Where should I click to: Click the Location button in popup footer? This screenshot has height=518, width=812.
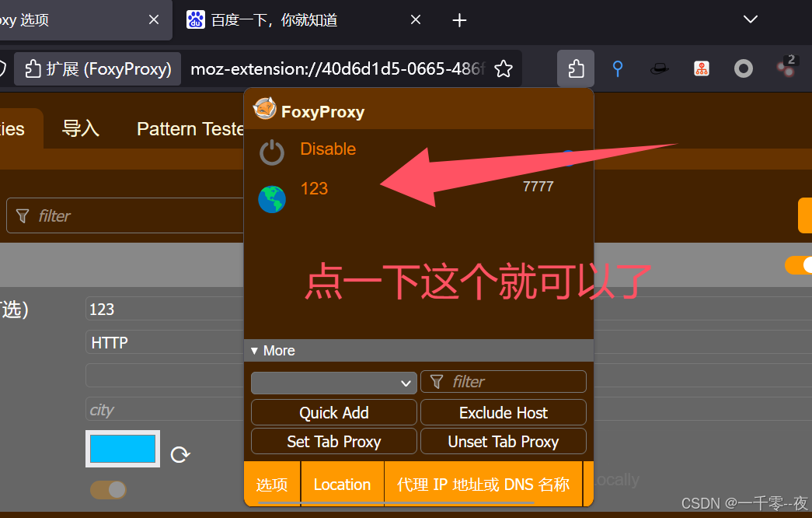coord(343,483)
